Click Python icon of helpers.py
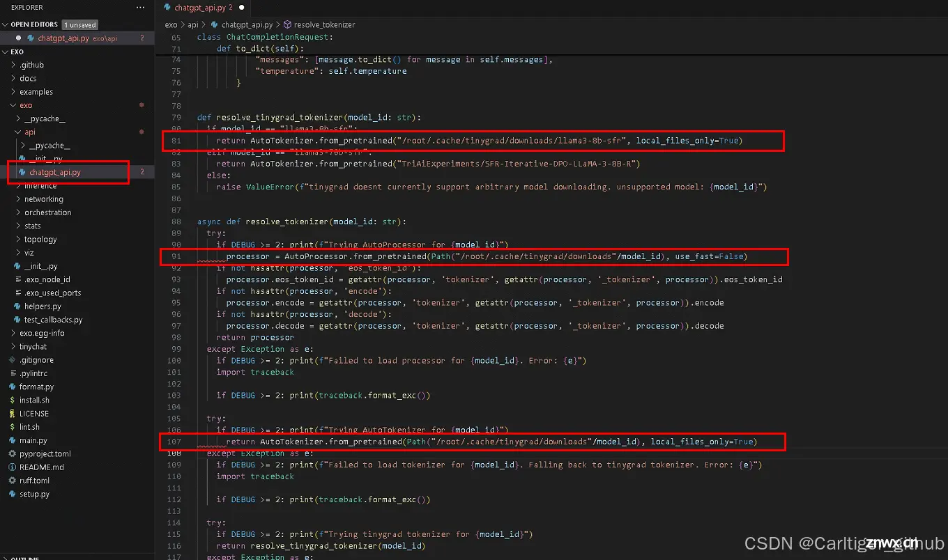Viewport: 948px width, 560px height. 19,306
